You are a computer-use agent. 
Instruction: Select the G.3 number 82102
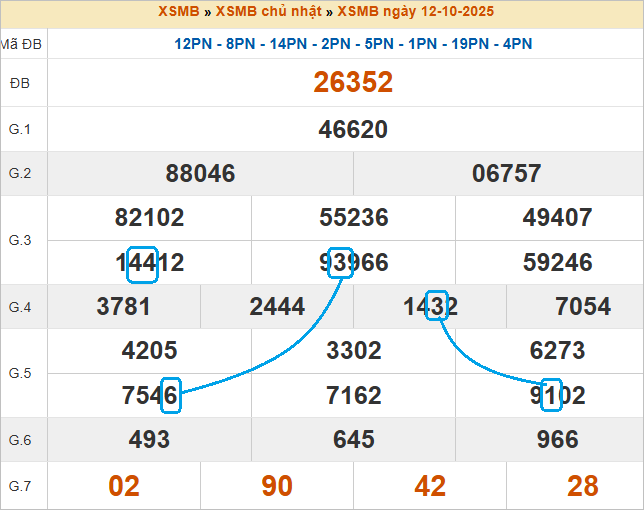click(x=150, y=218)
